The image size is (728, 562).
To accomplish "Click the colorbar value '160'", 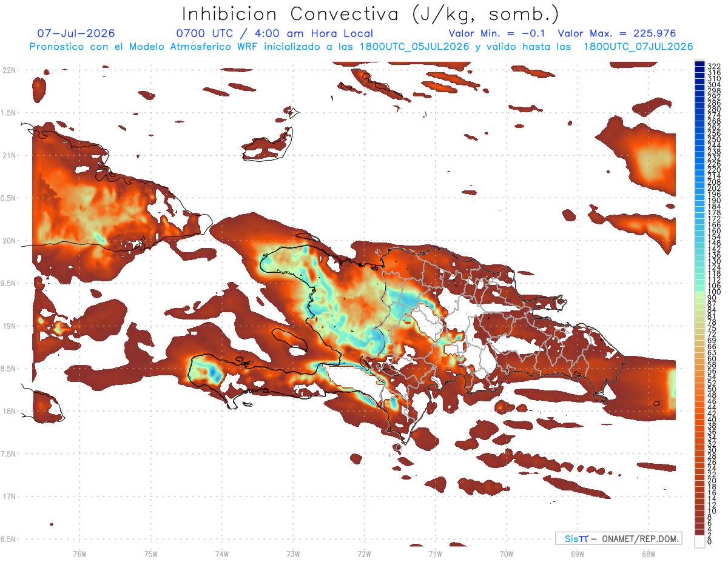I will click(x=714, y=231).
